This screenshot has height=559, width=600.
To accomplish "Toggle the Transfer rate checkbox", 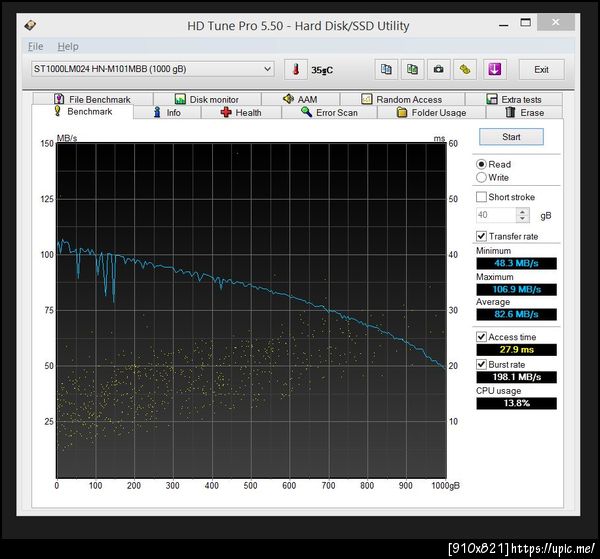I will (x=481, y=236).
